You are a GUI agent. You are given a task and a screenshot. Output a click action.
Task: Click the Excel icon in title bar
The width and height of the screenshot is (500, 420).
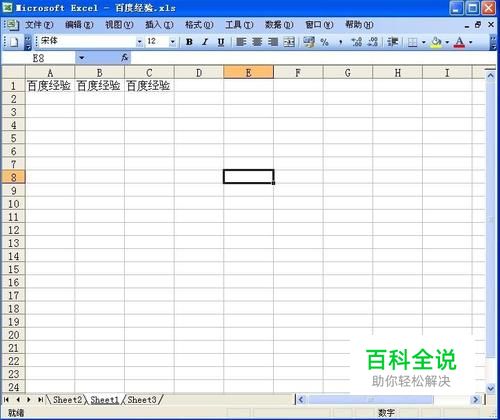[x=7, y=7]
